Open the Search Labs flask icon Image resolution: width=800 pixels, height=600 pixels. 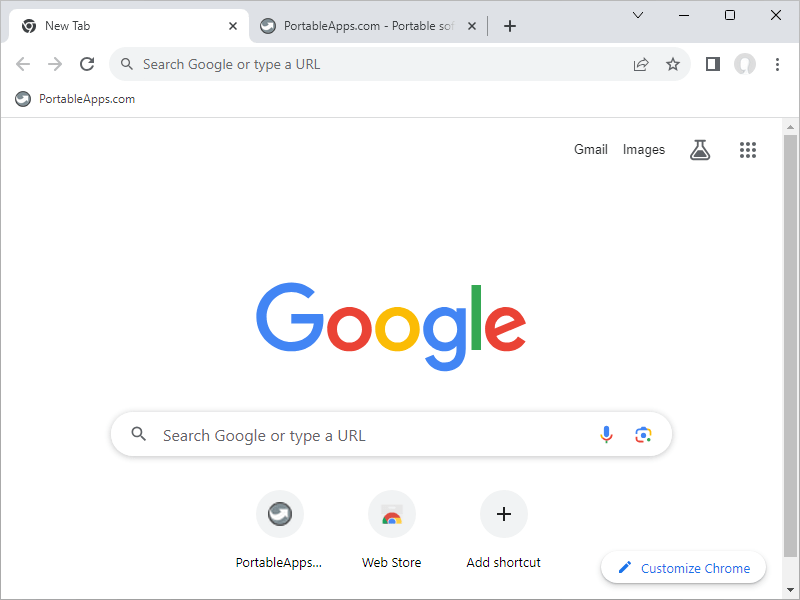[x=700, y=150]
